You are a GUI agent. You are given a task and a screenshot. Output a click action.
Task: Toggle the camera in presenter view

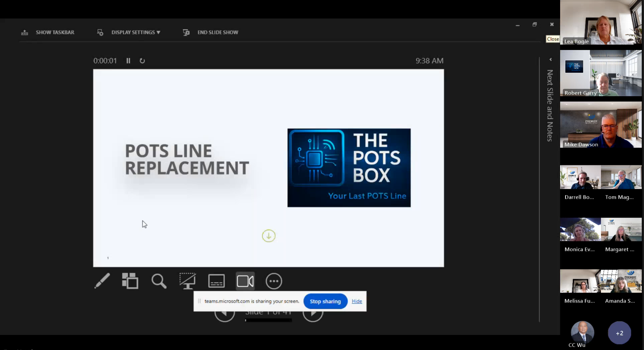[245, 281]
